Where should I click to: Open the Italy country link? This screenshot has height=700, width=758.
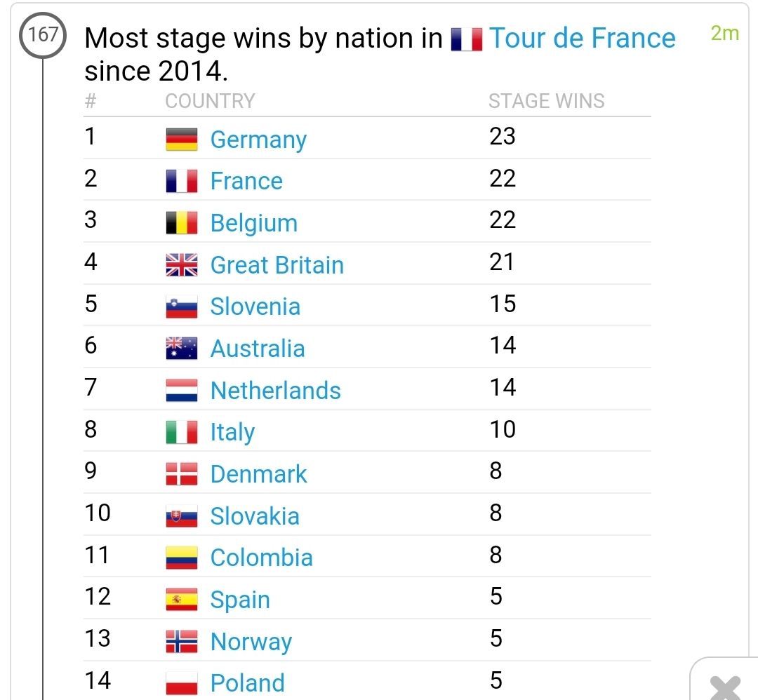(232, 432)
